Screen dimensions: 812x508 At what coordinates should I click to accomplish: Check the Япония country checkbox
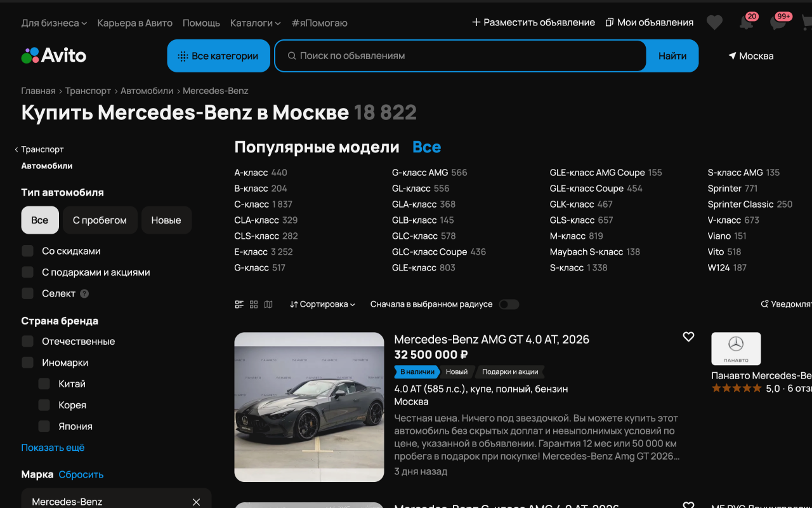point(44,426)
